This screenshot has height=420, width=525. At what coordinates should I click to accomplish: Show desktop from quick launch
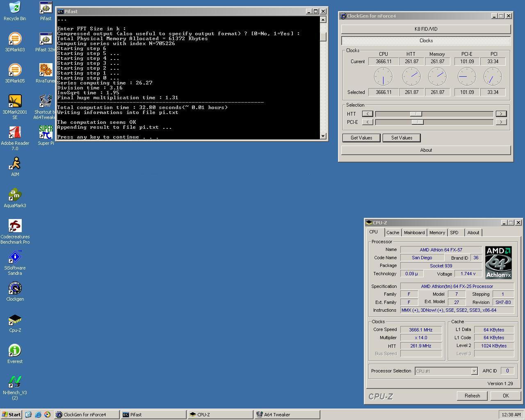tap(28, 415)
